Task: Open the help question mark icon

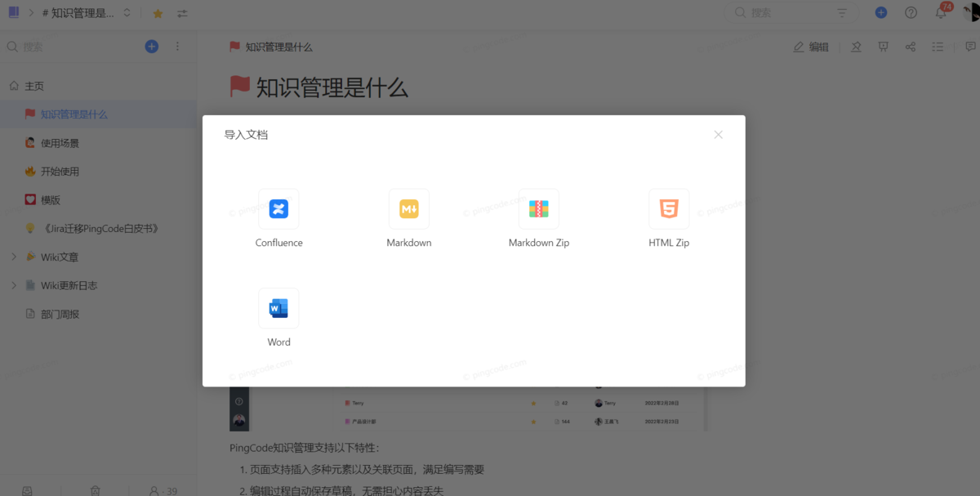Action: pyautogui.click(x=911, y=12)
